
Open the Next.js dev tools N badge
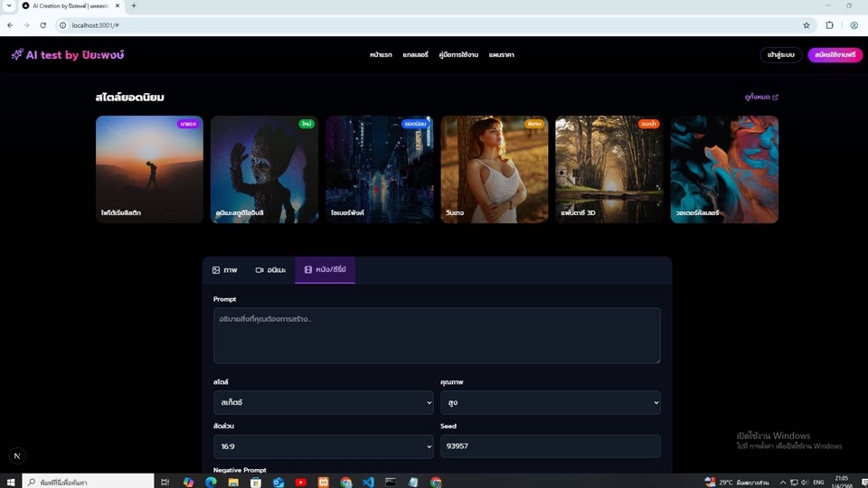(x=17, y=456)
